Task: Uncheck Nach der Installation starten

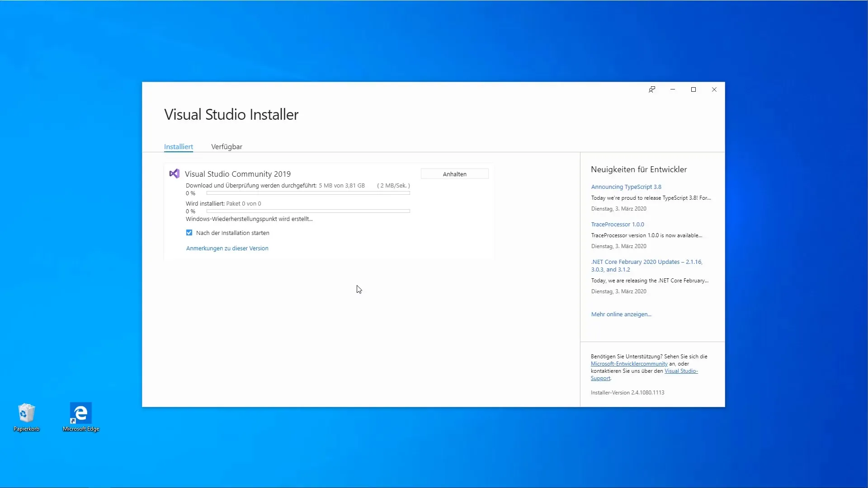Action: [x=189, y=233]
